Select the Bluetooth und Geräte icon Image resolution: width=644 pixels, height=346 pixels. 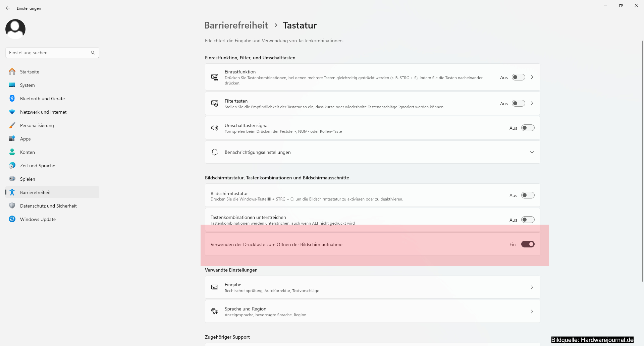tap(12, 98)
